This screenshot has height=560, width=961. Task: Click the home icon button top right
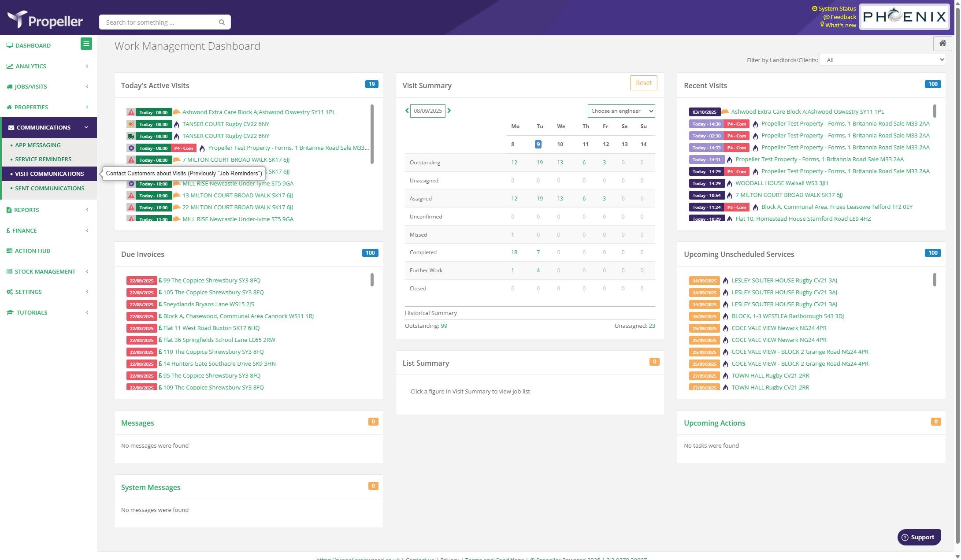coord(942,43)
